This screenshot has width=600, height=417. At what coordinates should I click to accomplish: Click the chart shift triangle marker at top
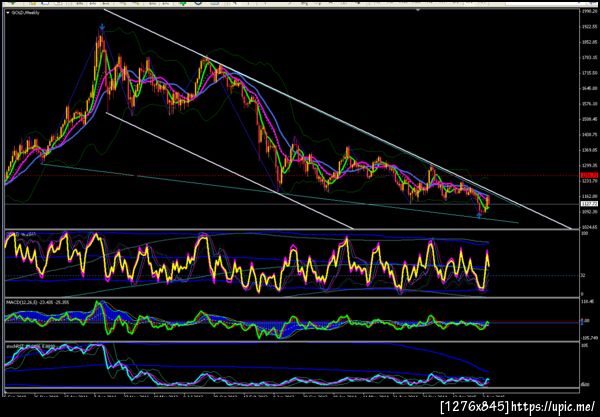(418, 10)
